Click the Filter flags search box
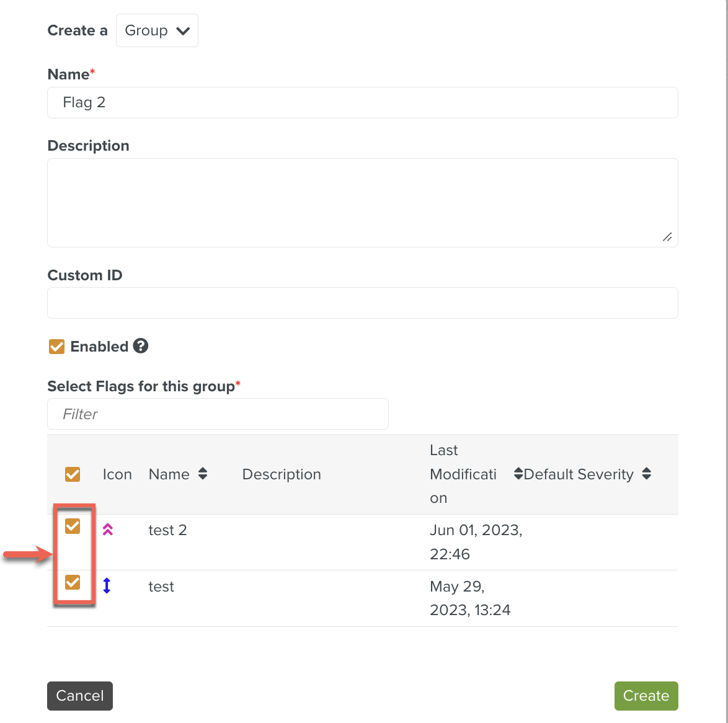The height and width of the screenshot is (723, 728). pos(218,414)
